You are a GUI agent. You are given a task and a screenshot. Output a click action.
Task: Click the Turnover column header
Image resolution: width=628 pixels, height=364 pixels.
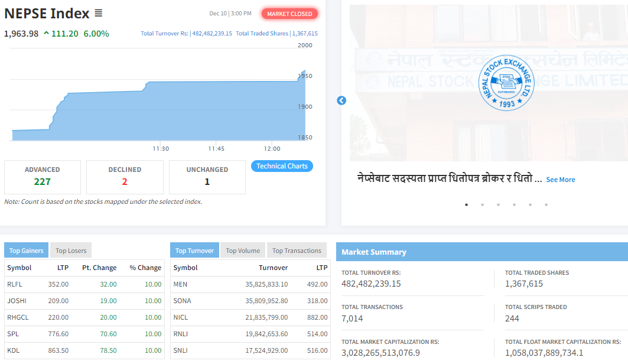pyautogui.click(x=273, y=268)
